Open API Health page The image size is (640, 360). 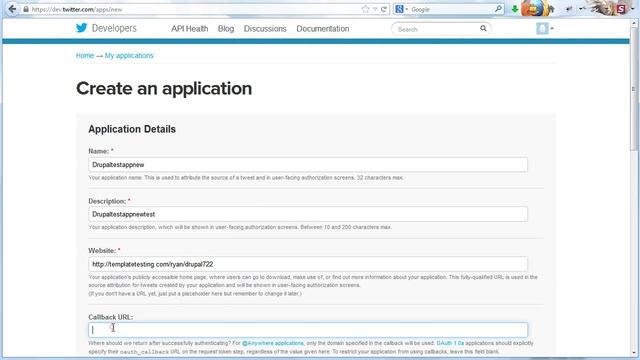point(189,29)
